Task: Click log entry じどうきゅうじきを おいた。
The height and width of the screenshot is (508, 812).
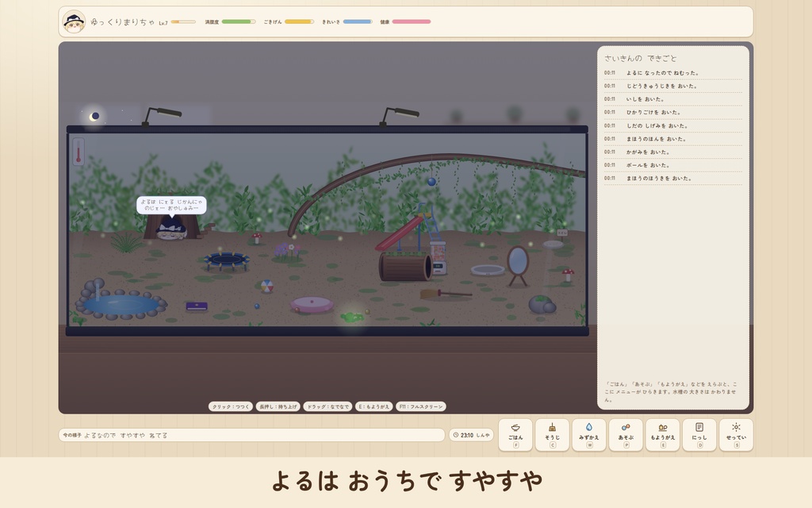Action: (x=673, y=86)
